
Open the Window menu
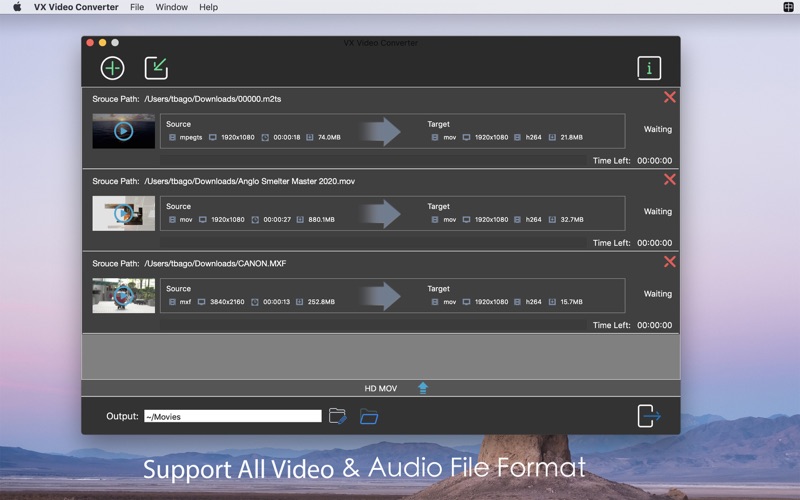171,7
